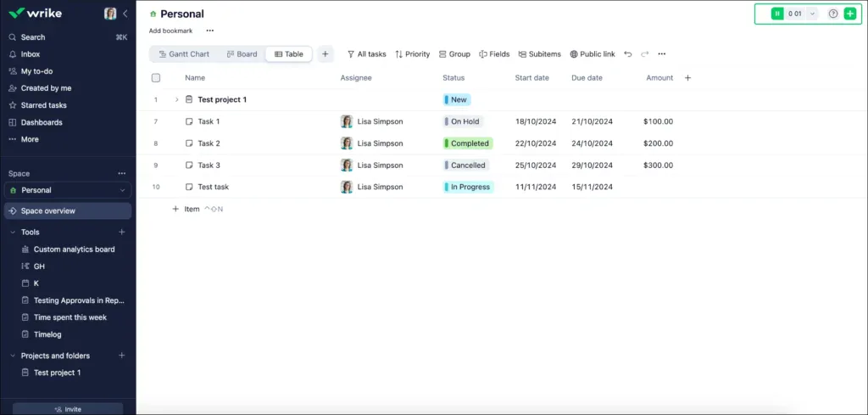Open the help question mark icon
The image size is (868, 415).
coord(832,14)
